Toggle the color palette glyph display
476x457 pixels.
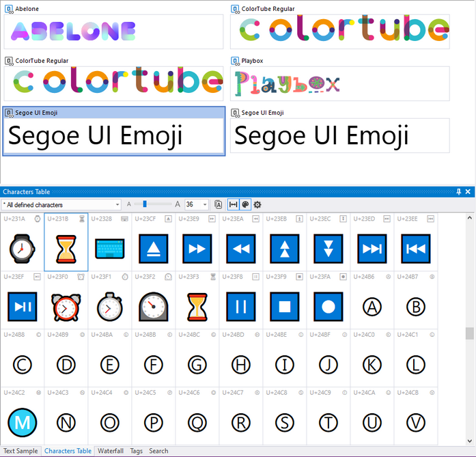(x=245, y=205)
